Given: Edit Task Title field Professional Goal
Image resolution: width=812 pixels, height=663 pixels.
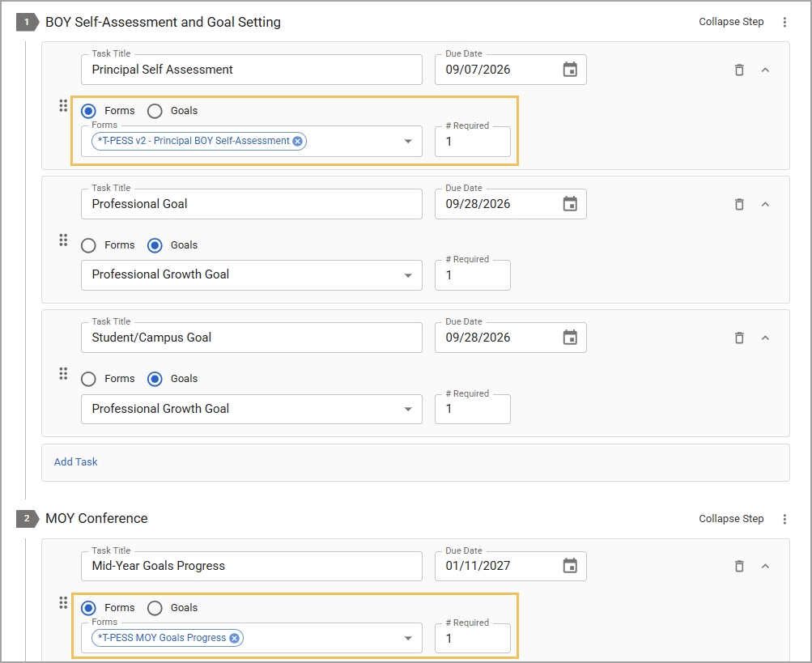Looking at the screenshot, I should [x=252, y=203].
